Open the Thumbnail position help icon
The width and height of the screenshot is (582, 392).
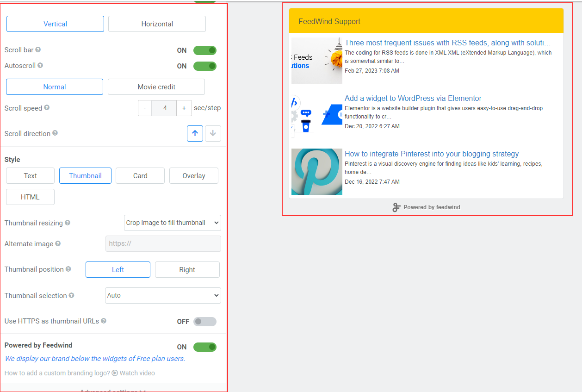point(68,269)
